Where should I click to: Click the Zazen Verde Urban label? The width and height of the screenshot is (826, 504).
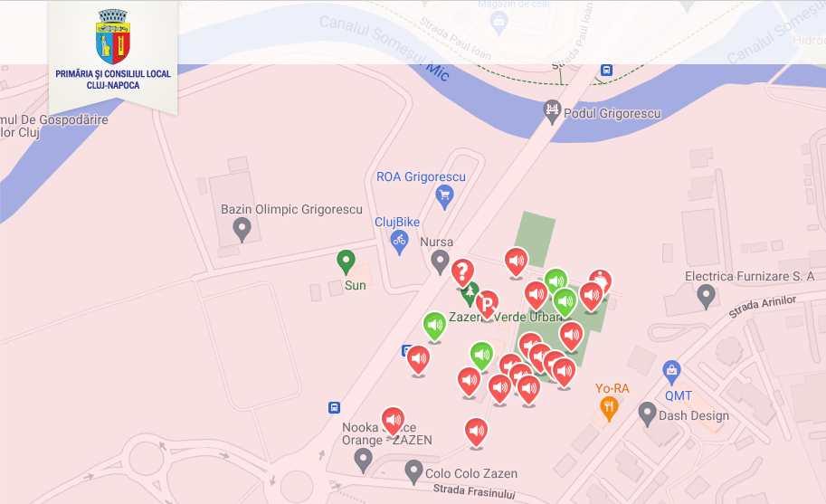coord(506,317)
